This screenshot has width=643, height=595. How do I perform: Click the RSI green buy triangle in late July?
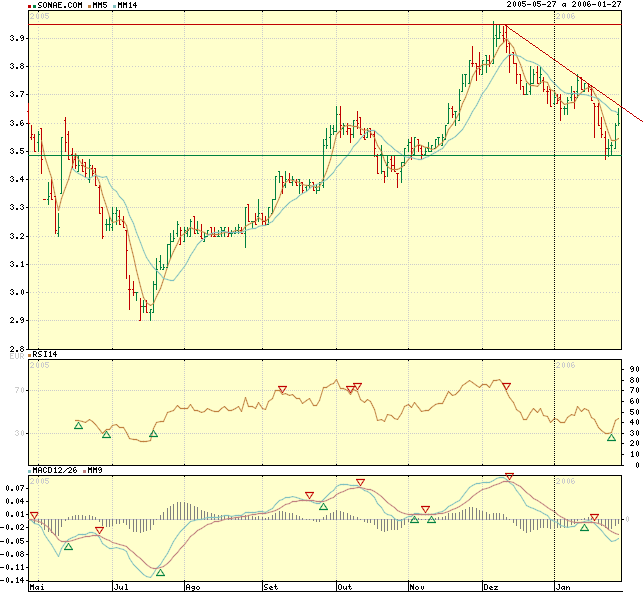click(x=153, y=434)
